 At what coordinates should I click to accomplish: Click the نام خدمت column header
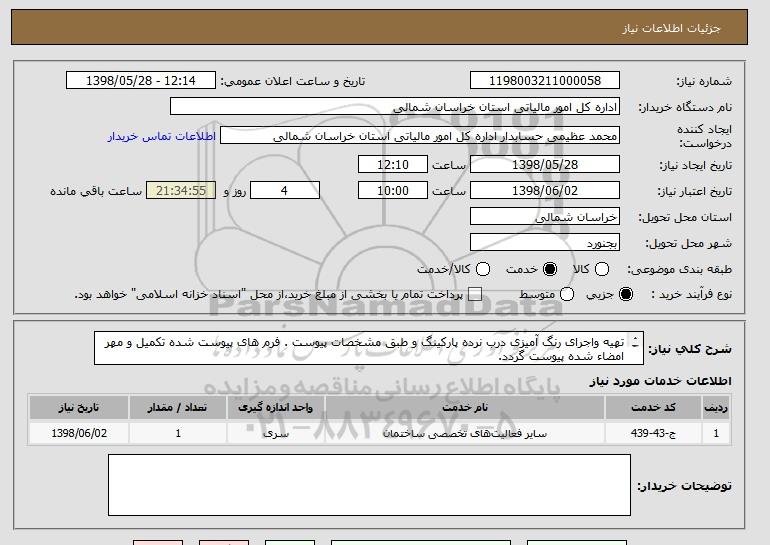coord(465,408)
